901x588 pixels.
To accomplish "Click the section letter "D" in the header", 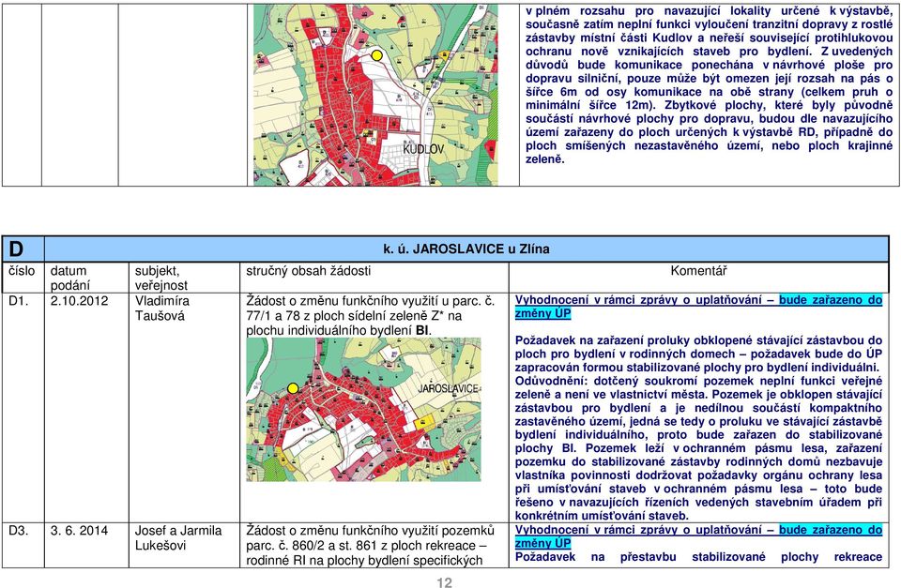I will coord(16,249).
